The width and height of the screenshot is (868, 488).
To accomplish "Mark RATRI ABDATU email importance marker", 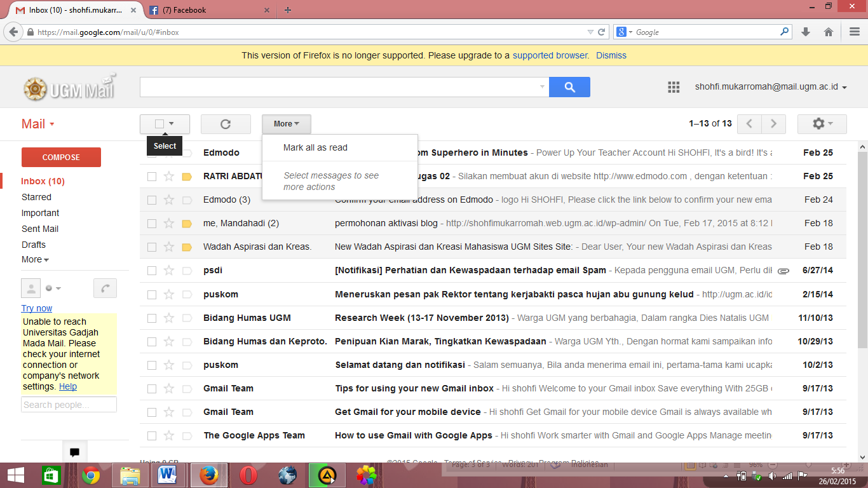I will click(x=187, y=177).
